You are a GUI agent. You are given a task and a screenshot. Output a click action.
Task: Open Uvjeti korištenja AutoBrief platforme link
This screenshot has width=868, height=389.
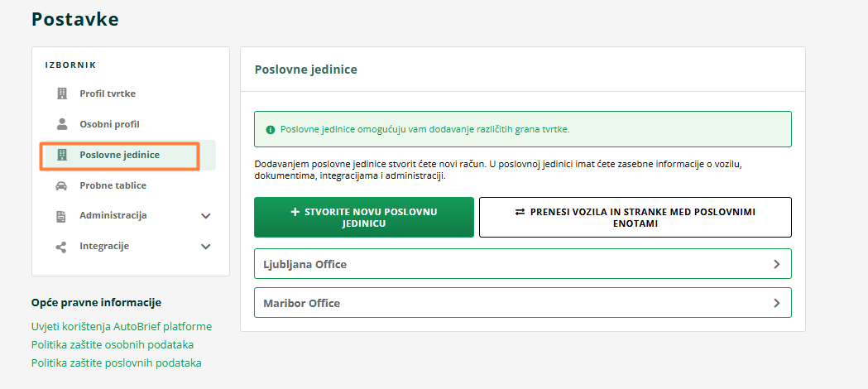click(122, 327)
